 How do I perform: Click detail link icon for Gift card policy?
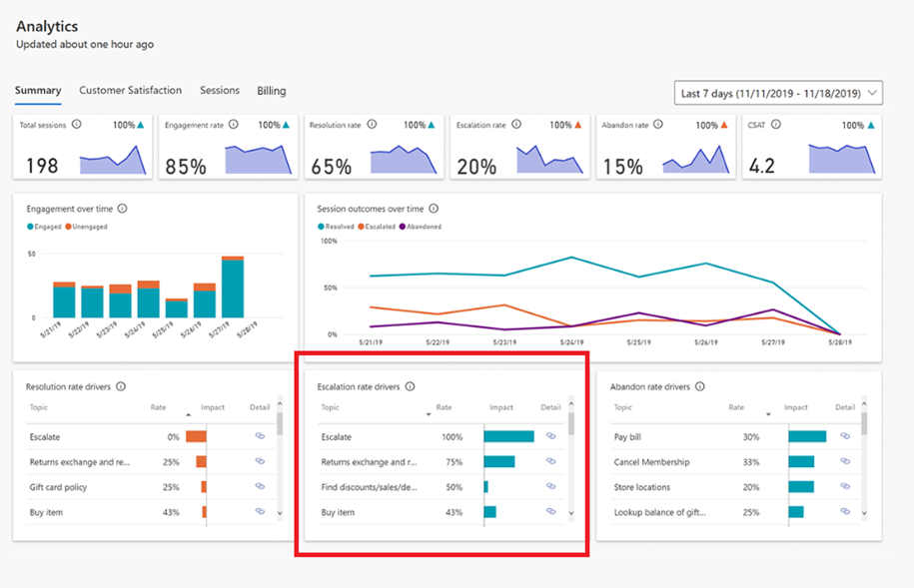(x=260, y=486)
